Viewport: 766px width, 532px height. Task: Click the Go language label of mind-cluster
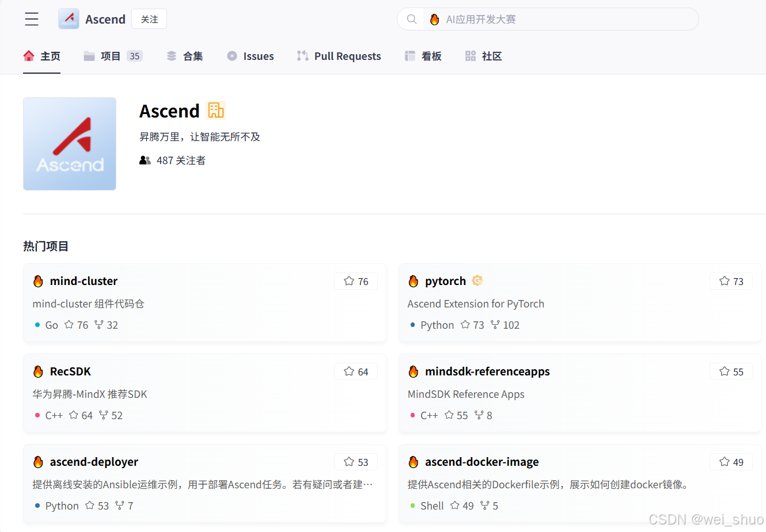coord(52,325)
